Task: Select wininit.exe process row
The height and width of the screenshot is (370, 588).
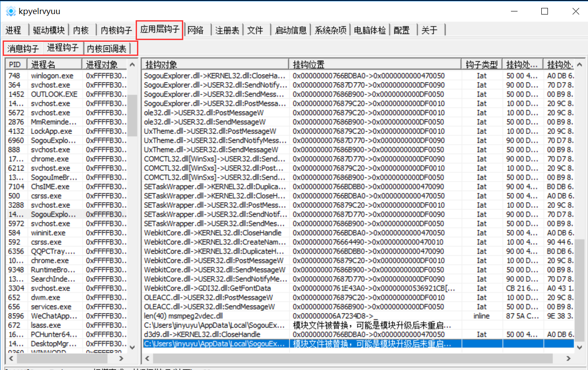Action: click(67, 233)
